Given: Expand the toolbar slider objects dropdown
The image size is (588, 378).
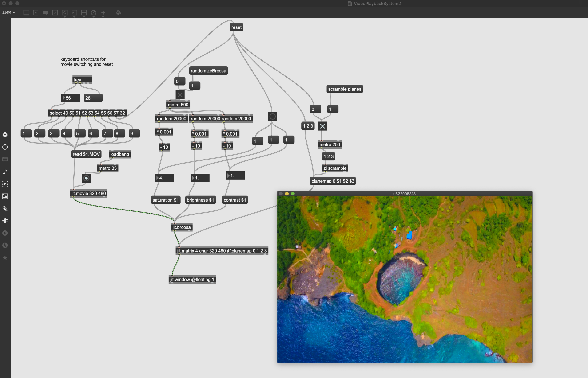Looking at the screenshot, I should click(84, 17).
